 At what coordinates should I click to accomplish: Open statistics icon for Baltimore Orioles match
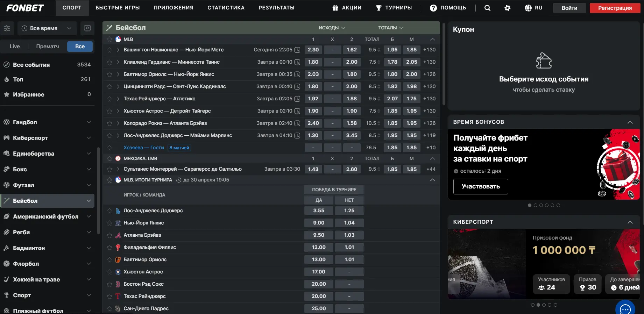click(297, 74)
